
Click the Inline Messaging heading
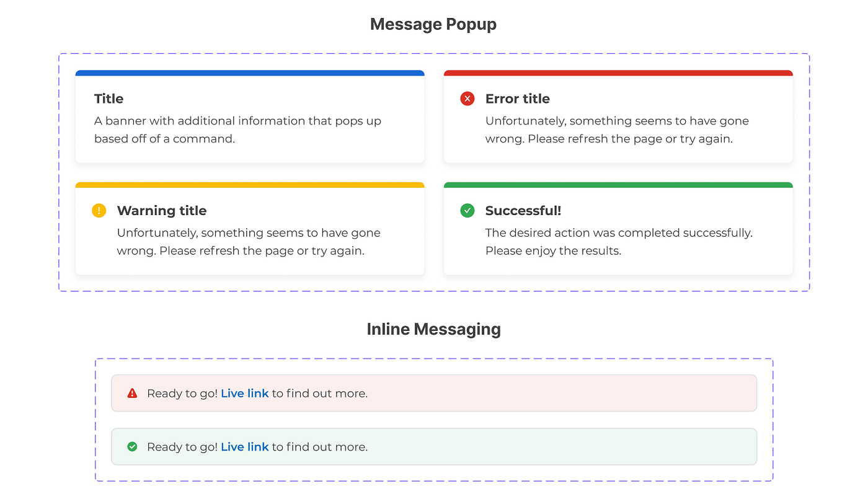point(433,329)
